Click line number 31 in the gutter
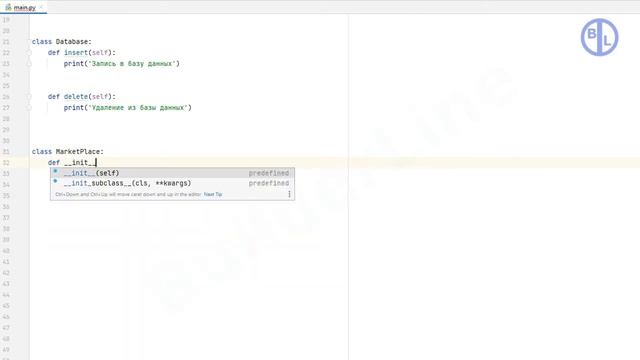This screenshot has height=360, width=640. pyautogui.click(x=6, y=151)
